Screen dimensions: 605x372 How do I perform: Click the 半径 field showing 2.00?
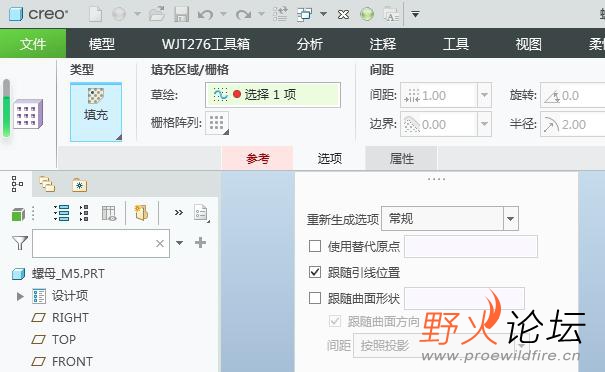[573, 124]
